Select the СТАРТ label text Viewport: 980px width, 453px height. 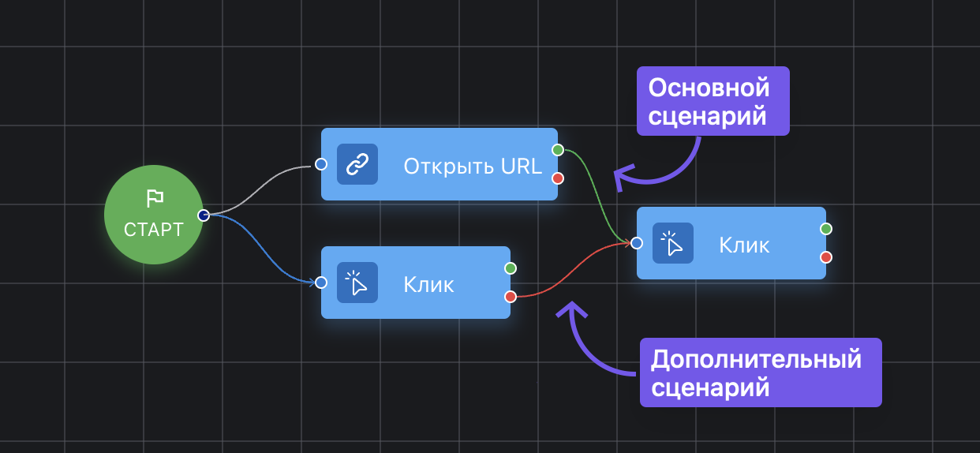click(x=154, y=230)
